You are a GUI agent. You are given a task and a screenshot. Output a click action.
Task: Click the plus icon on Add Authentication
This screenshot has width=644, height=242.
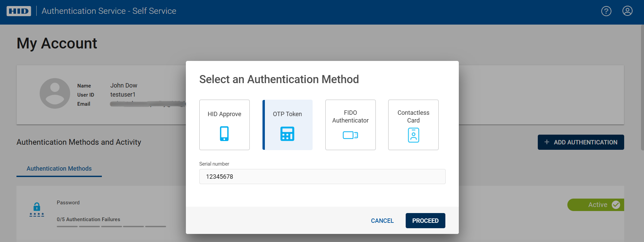coord(547,142)
